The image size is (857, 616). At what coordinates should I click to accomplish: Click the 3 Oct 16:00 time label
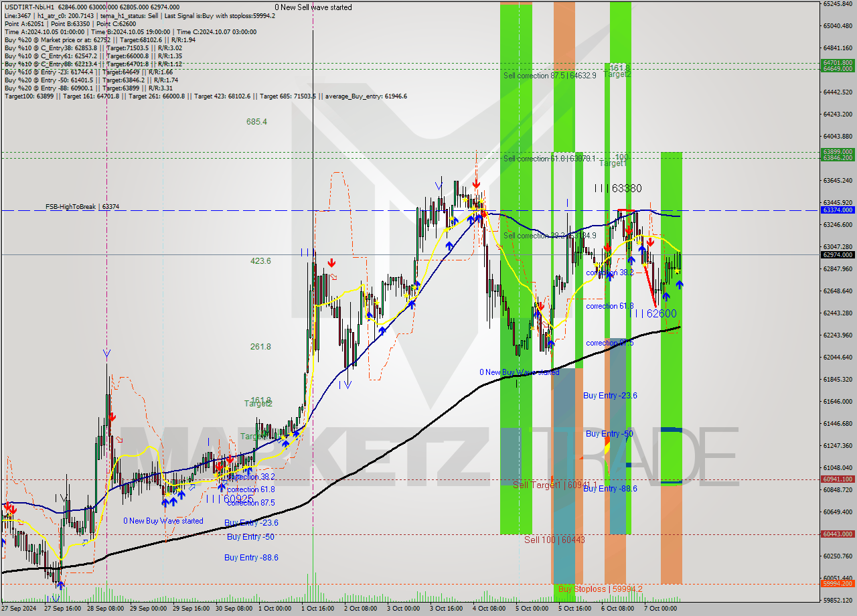coord(447,609)
